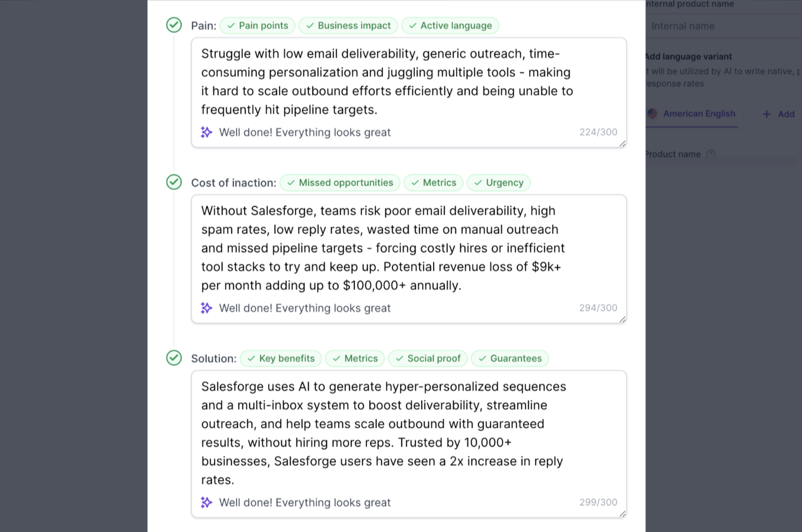
Task: Click the sparkle icon in Solution box footer
Action: click(x=206, y=502)
